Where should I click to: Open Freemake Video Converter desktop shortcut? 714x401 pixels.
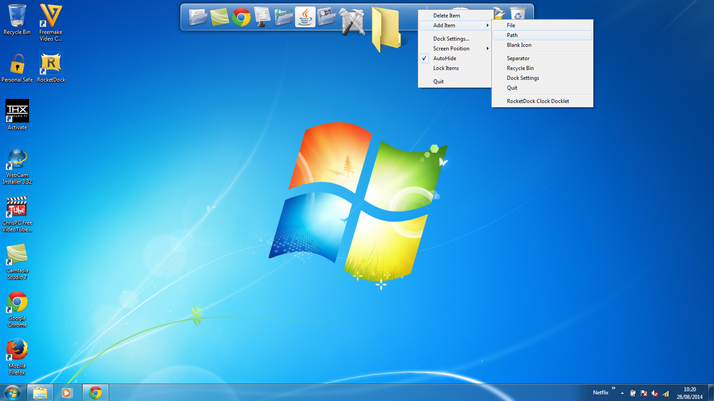pyautogui.click(x=51, y=23)
